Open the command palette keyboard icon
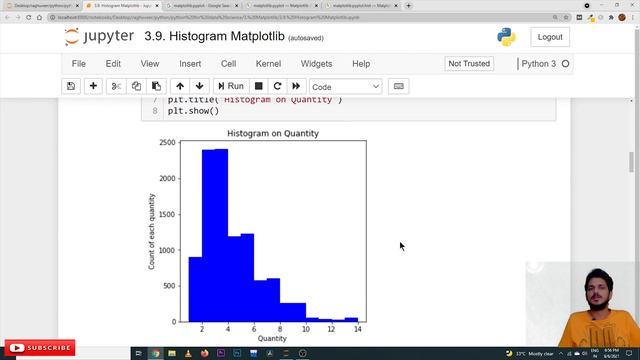640x360 pixels. 398,86
